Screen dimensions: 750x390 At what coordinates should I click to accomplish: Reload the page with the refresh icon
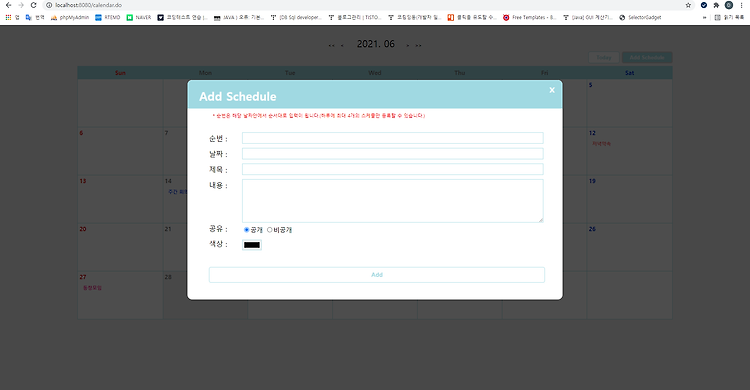[33, 5]
